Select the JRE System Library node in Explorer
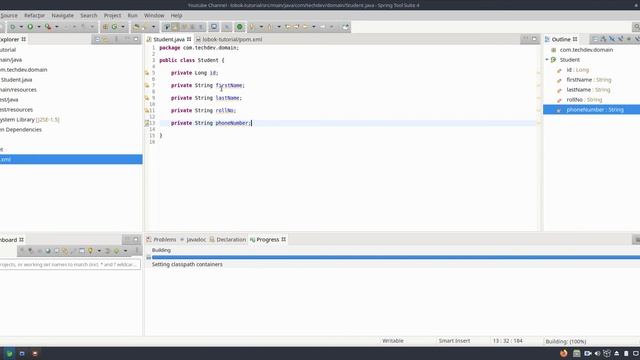The width and height of the screenshot is (640, 360). click(x=29, y=120)
